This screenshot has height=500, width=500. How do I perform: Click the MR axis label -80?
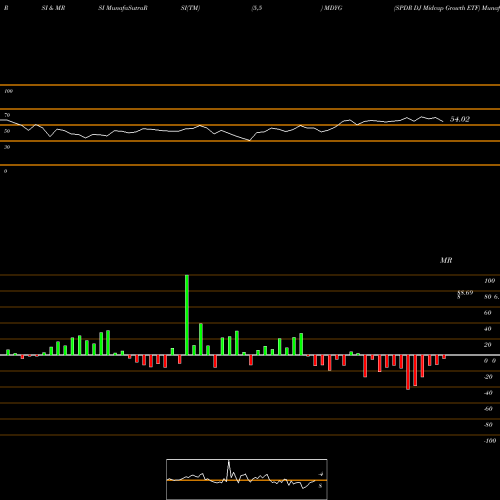(488, 425)
